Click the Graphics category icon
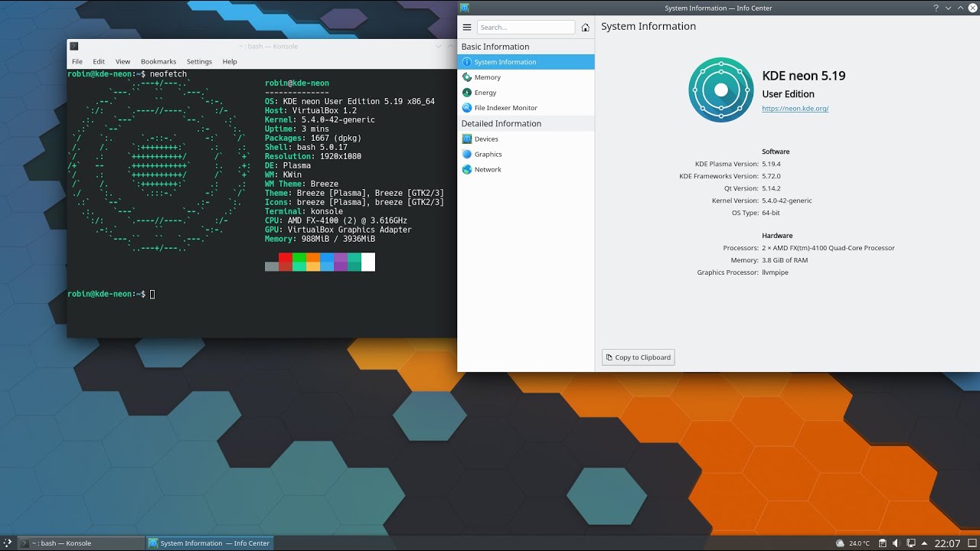Image resolution: width=980 pixels, height=551 pixels. pyautogui.click(x=467, y=155)
